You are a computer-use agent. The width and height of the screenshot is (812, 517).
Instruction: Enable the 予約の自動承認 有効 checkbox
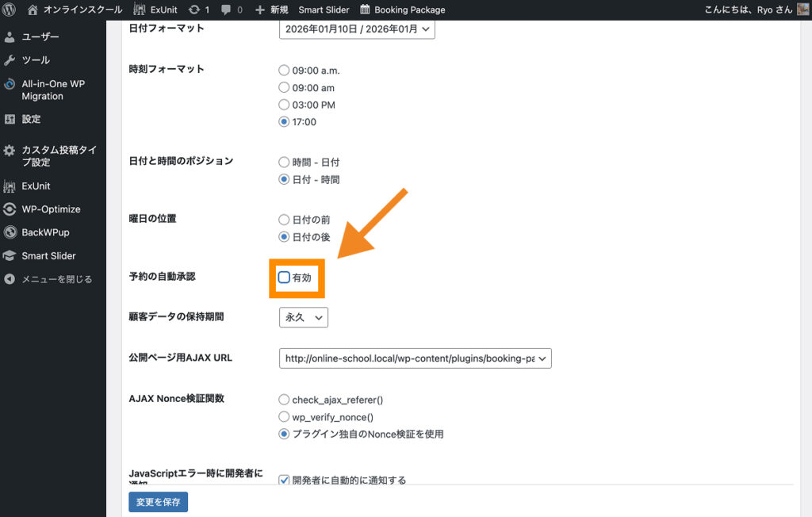285,278
